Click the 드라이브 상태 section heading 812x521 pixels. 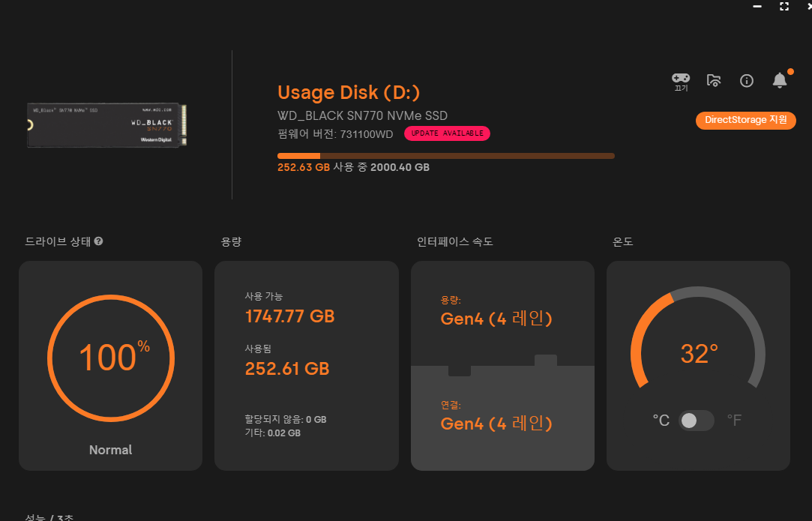58,241
